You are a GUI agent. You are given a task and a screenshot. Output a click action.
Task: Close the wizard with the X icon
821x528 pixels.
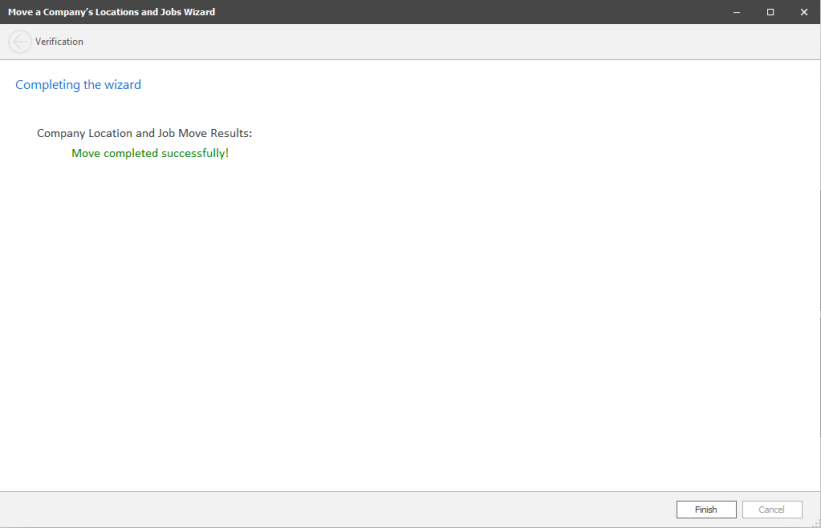coord(804,12)
